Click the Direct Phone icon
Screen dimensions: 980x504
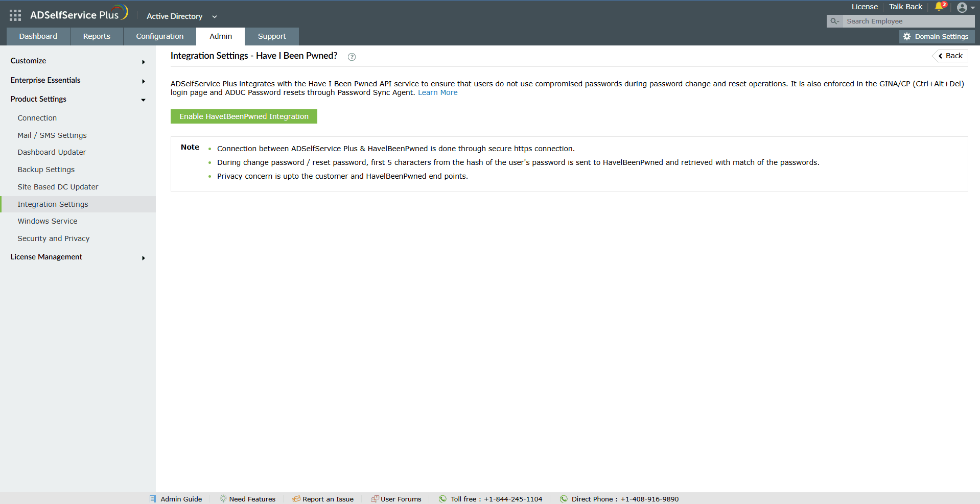pos(564,499)
